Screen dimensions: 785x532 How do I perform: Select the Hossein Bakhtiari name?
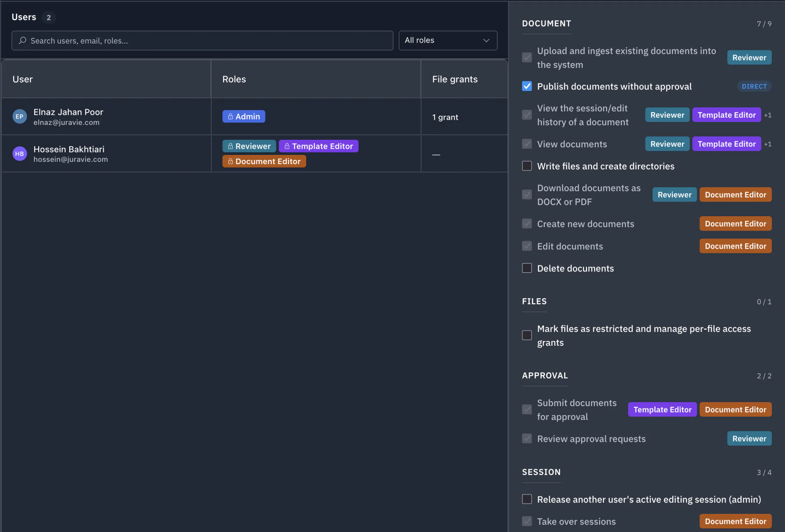tap(69, 149)
